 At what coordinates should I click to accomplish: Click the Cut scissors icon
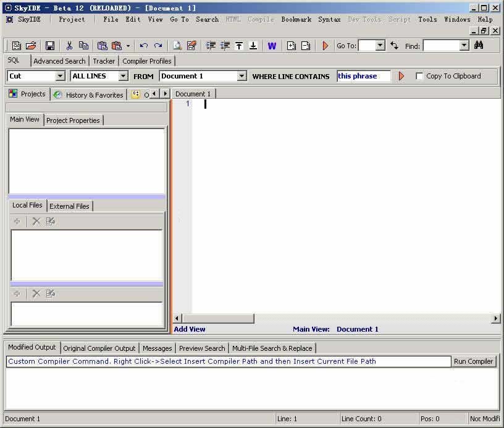pos(69,46)
